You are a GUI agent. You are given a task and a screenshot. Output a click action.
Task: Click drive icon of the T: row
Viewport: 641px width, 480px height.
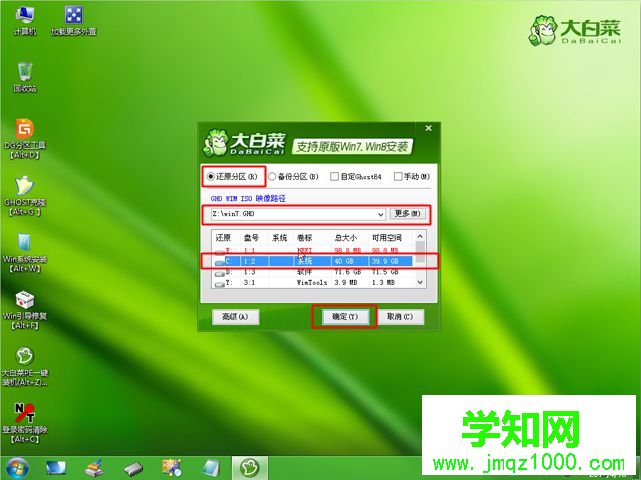(220, 283)
